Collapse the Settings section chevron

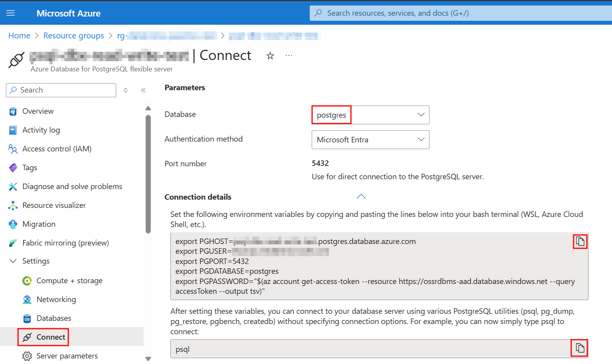tap(13, 261)
